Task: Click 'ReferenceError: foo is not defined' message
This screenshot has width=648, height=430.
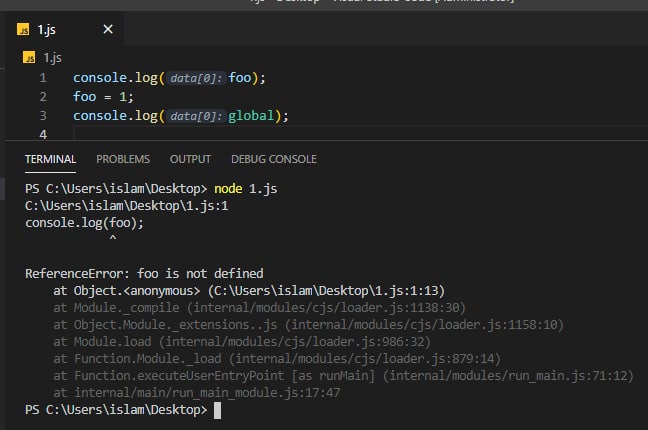Action: click(144, 274)
